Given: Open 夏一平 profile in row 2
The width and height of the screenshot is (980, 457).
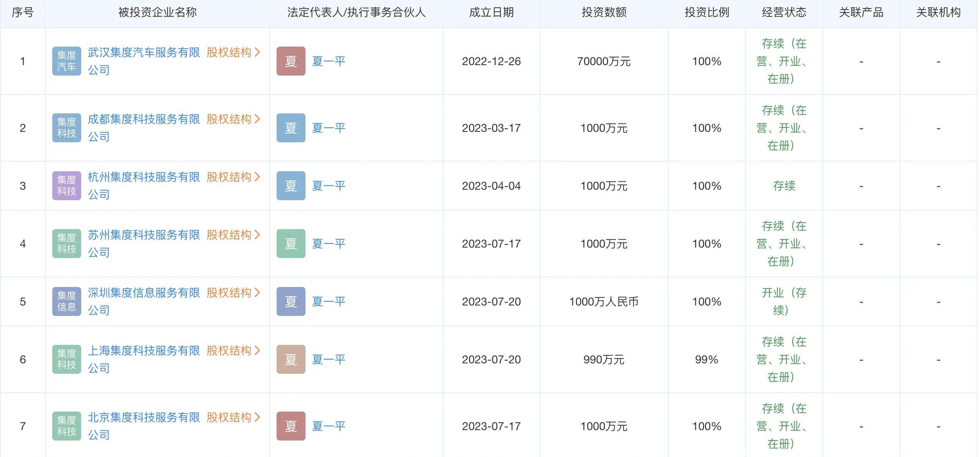Looking at the screenshot, I should pyautogui.click(x=329, y=128).
